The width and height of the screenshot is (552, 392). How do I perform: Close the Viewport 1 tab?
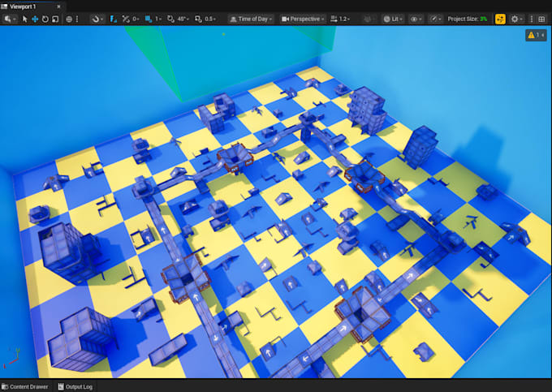(58, 6)
